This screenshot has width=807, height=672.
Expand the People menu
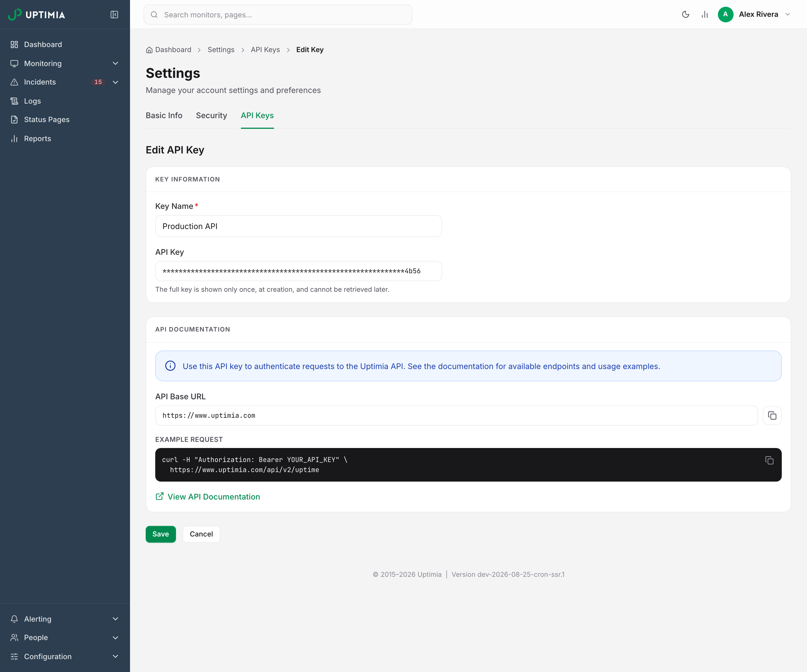65,638
